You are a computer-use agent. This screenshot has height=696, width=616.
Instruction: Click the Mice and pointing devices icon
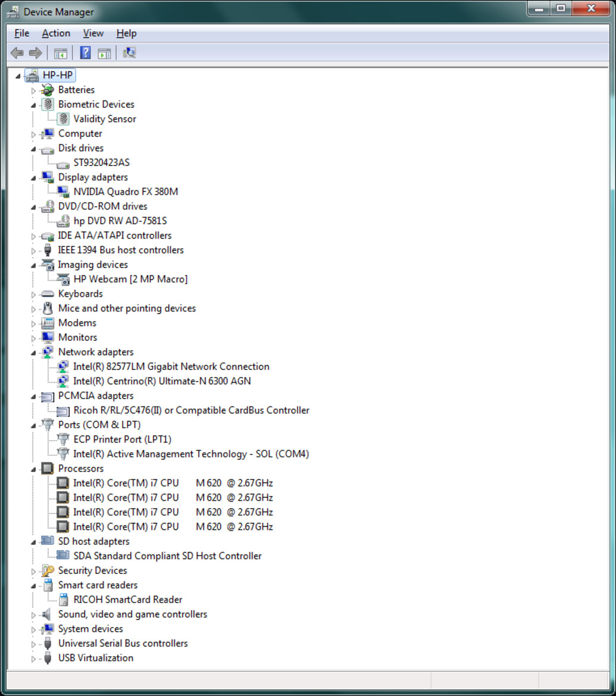(x=48, y=308)
